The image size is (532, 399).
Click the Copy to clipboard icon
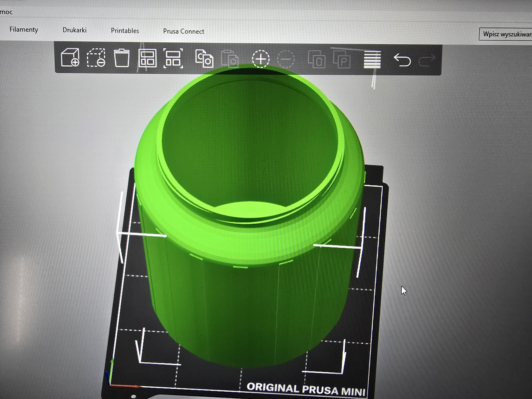(204, 58)
